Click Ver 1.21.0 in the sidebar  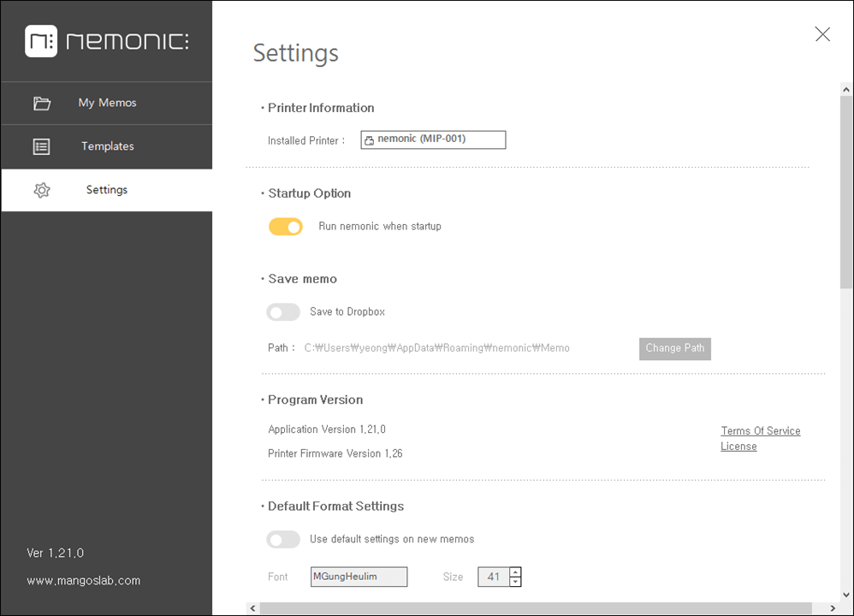[x=56, y=553]
